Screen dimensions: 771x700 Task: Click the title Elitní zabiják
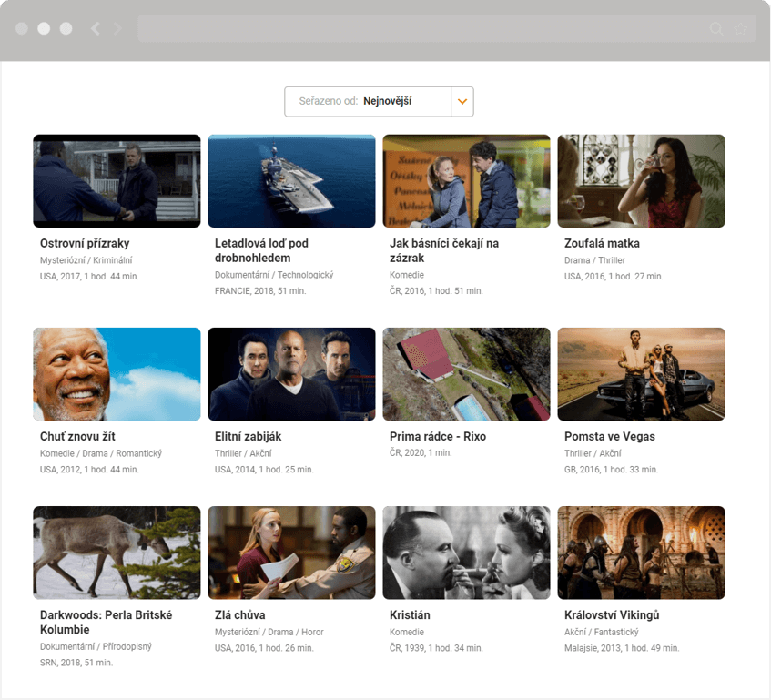point(248,437)
